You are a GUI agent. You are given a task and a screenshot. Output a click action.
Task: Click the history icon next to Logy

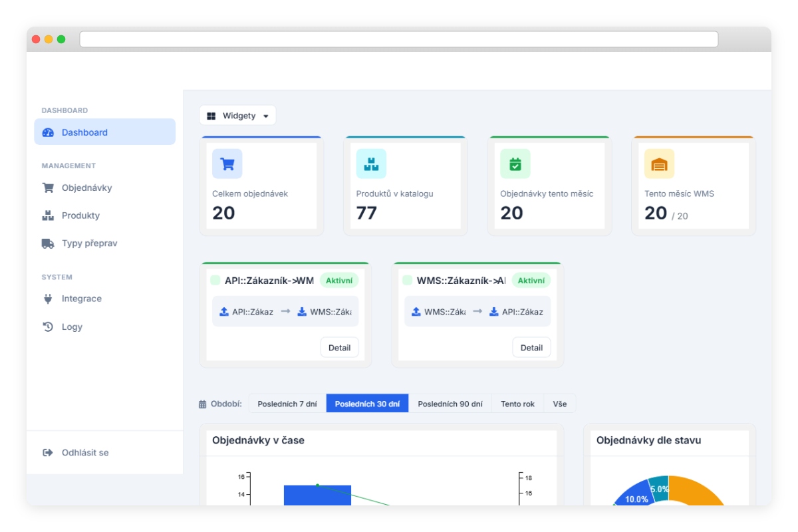pos(48,327)
